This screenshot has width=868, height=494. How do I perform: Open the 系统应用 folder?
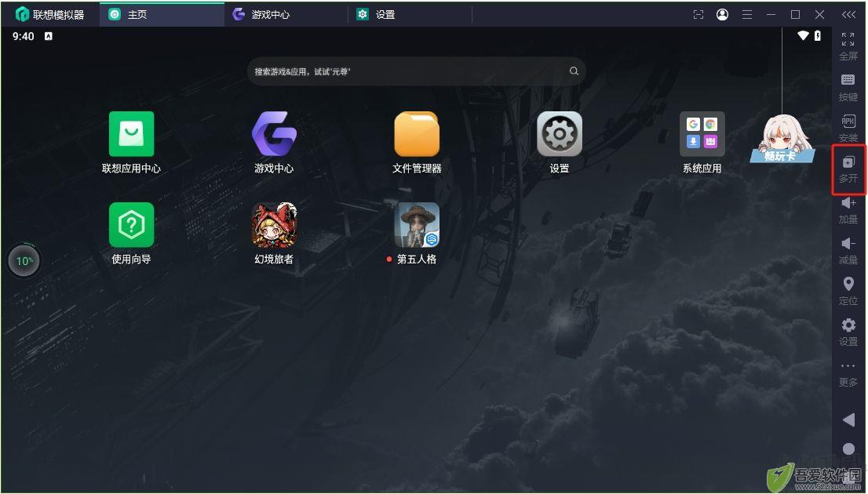[702, 134]
